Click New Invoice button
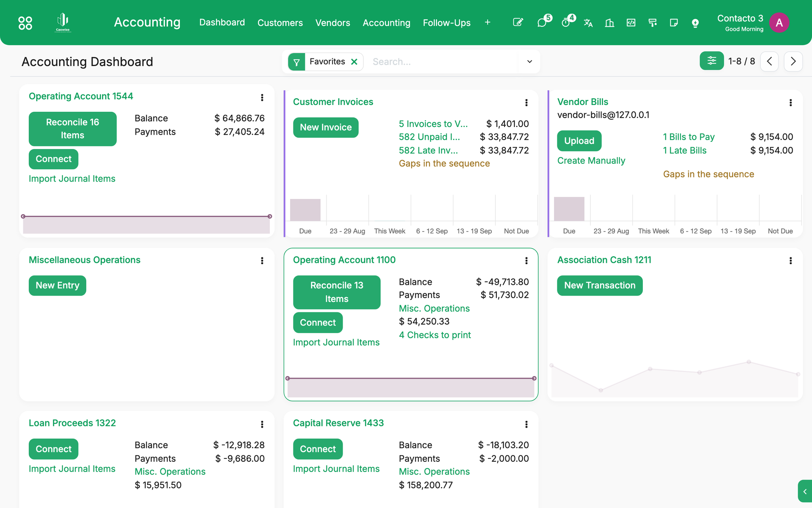This screenshot has width=812, height=508. click(326, 127)
